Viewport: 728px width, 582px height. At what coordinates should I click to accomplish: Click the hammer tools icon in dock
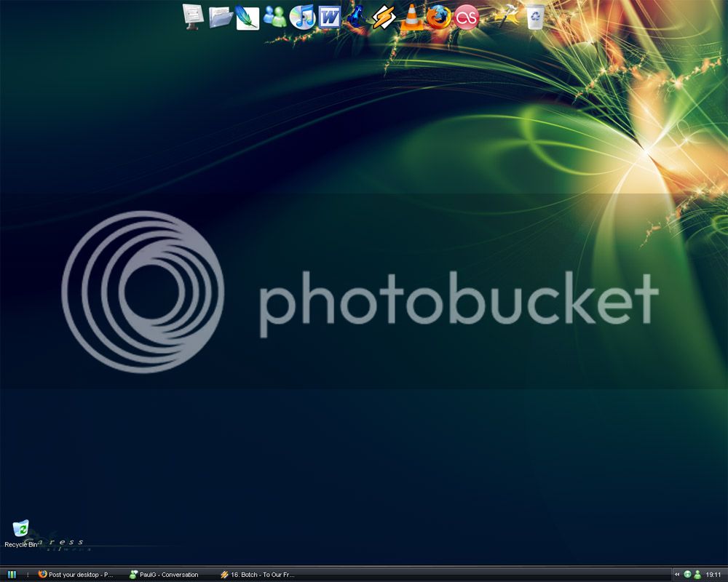(x=507, y=16)
